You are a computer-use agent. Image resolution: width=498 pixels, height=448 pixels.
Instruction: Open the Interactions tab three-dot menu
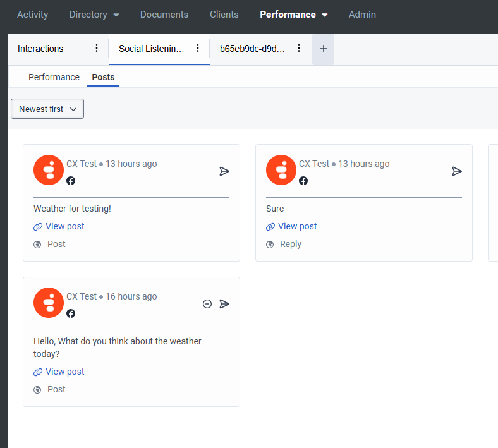coord(97,49)
